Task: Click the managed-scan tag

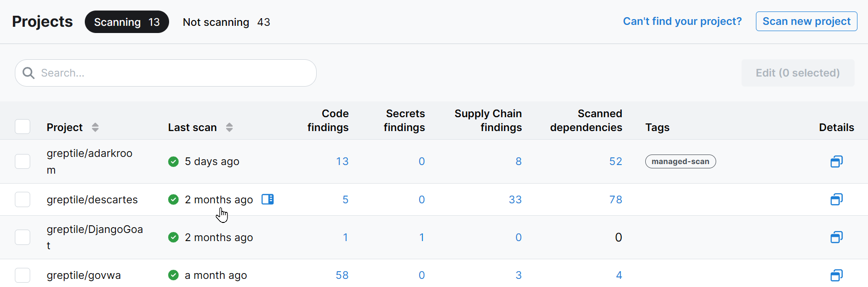Action: pyautogui.click(x=680, y=162)
